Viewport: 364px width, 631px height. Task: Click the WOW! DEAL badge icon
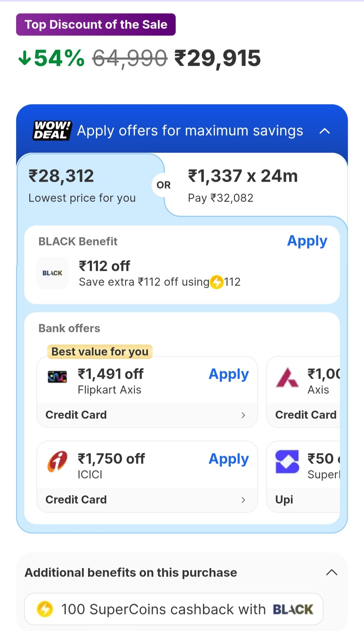click(x=52, y=131)
